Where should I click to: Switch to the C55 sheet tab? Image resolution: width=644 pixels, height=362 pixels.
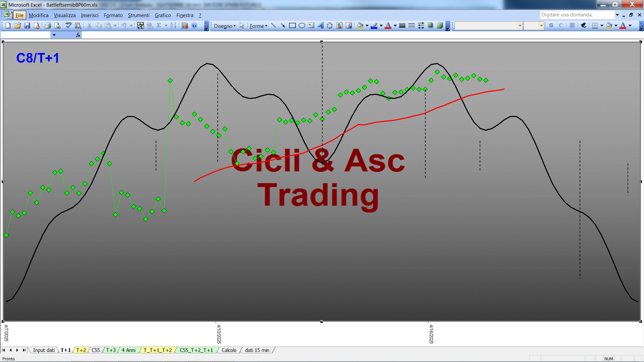point(96,350)
